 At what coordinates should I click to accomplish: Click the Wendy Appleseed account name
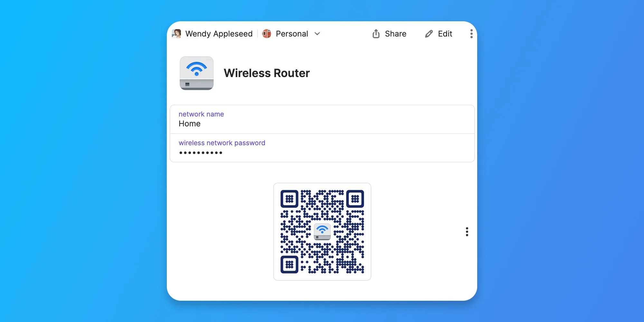pos(219,33)
